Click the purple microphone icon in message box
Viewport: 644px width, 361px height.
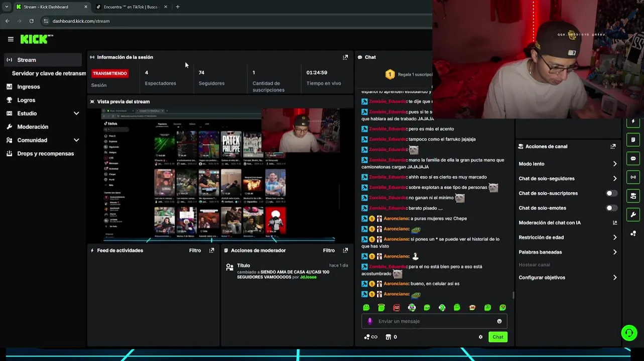[370, 321]
